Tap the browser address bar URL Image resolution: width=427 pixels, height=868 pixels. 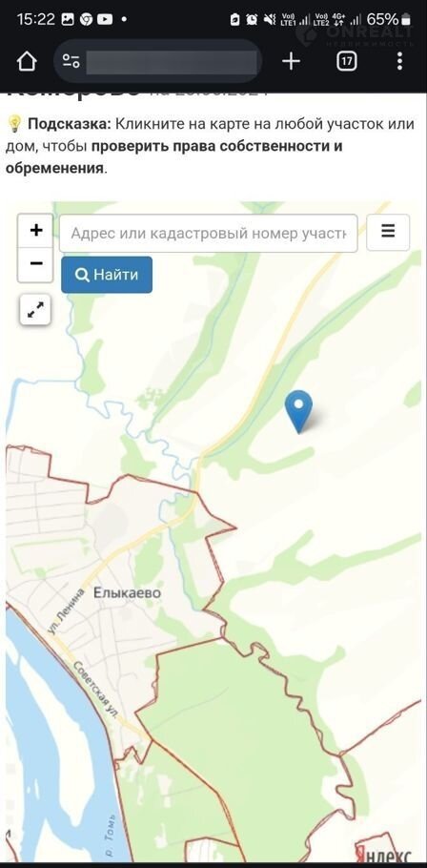point(172,61)
